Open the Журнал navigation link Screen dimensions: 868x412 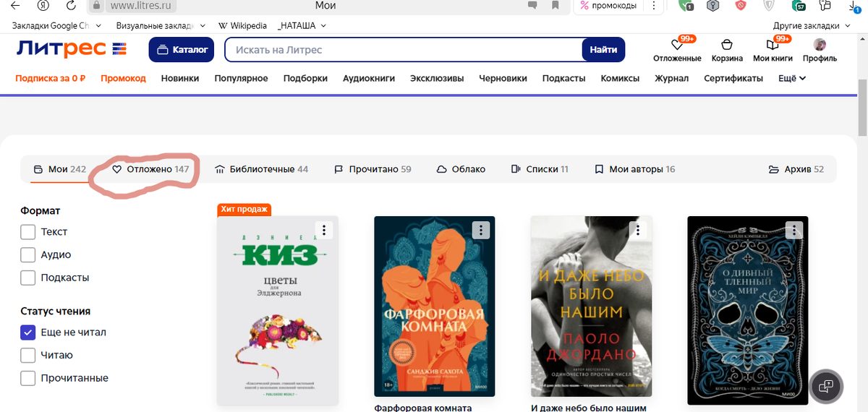pyautogui.click(x=671, y=78)
